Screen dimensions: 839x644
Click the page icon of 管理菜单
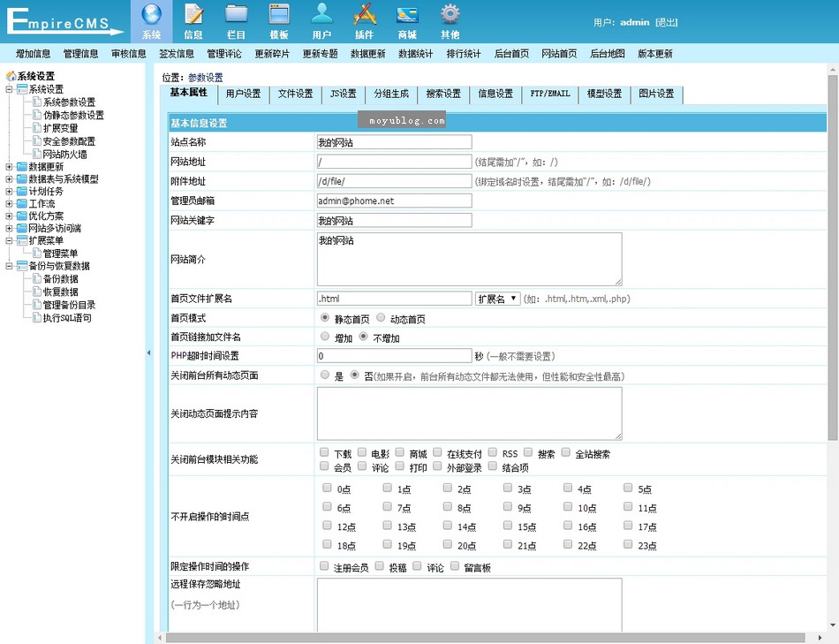pos(37,253)
